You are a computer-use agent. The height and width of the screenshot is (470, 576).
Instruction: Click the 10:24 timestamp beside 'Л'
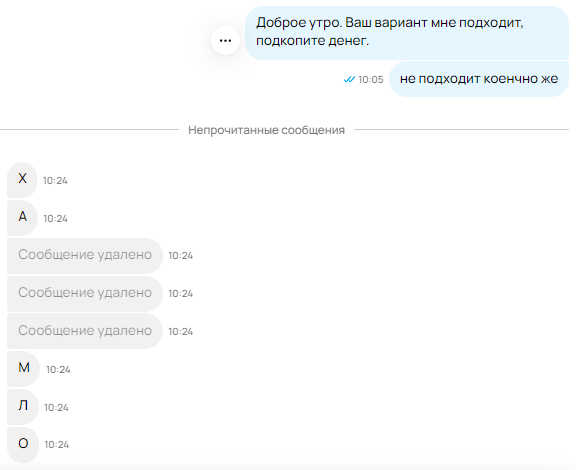tap(56, 408)
